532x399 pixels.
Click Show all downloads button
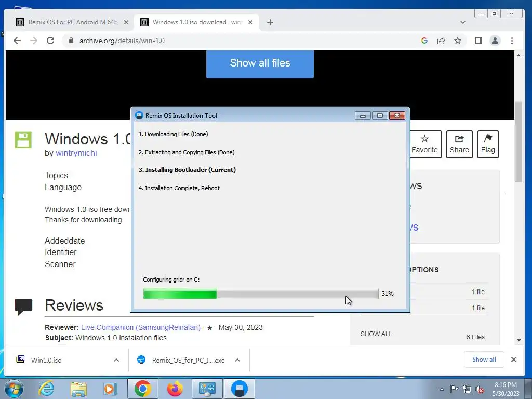coord(484,360)
